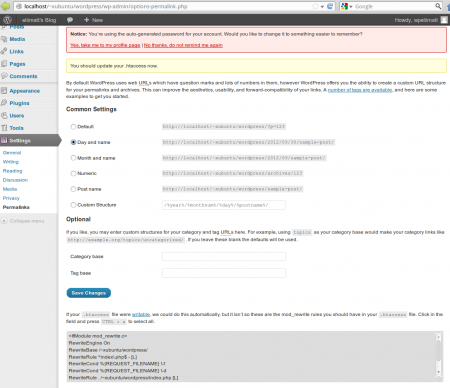This screenshot has width=450, height=388.
Task: Click the Category base input field
Action: coord(224,256)
